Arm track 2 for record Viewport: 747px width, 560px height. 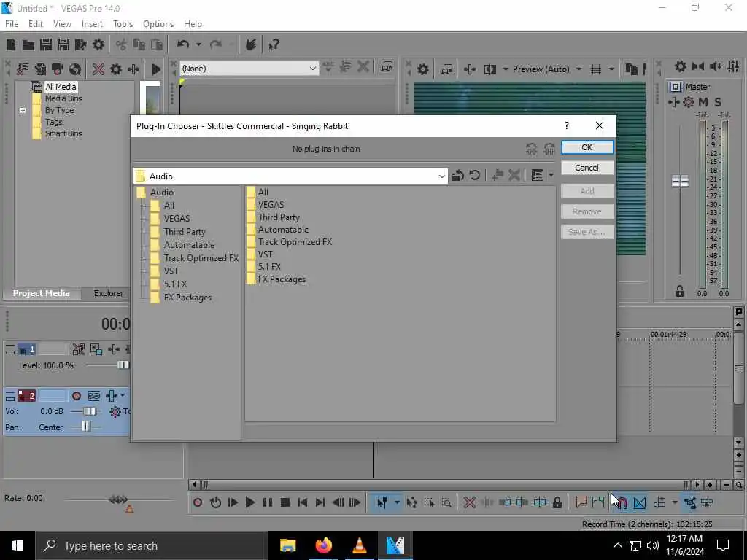pyautogui.click(x=76, y=396)
